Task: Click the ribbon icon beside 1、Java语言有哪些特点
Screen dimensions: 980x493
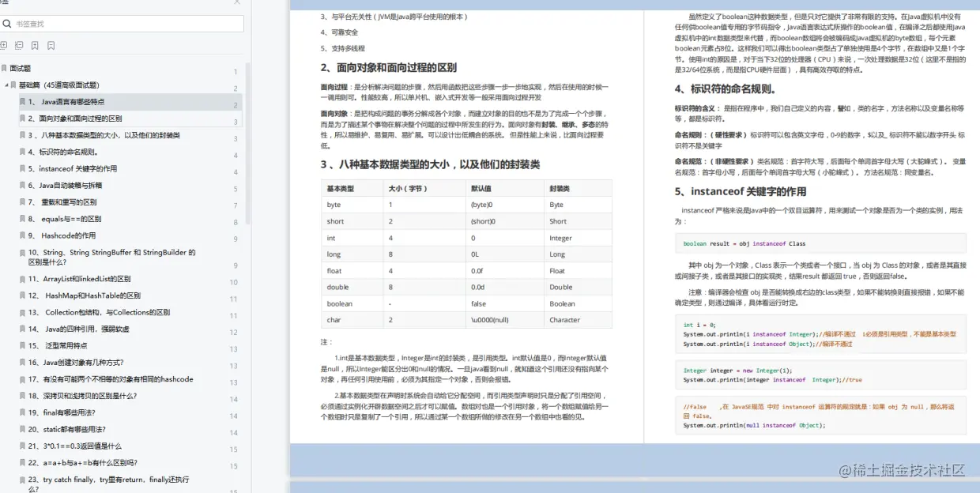Action: click(22, 102)
